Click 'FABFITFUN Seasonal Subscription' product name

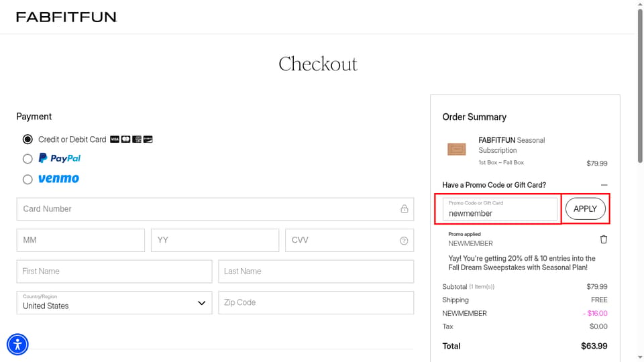[x=512, y=145]
